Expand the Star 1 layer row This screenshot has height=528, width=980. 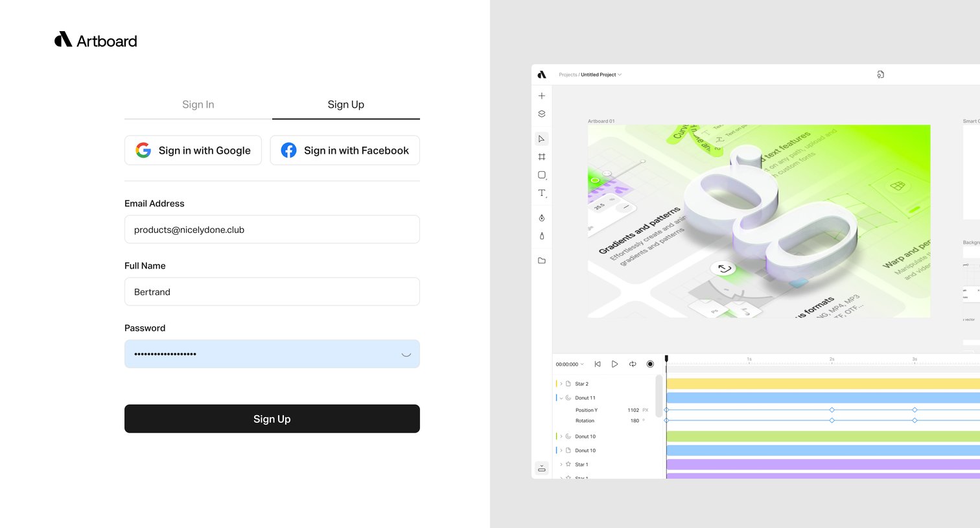tap(561, 464)
